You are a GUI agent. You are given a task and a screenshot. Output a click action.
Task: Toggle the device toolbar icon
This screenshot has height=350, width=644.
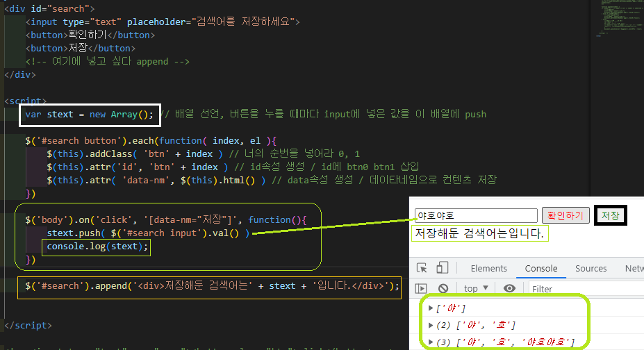pos(442,268)
